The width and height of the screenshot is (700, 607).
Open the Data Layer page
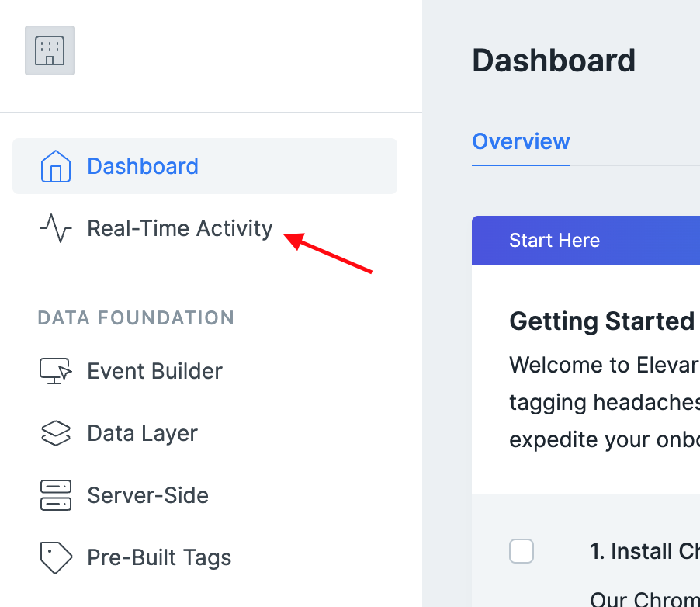pos(142,433)
